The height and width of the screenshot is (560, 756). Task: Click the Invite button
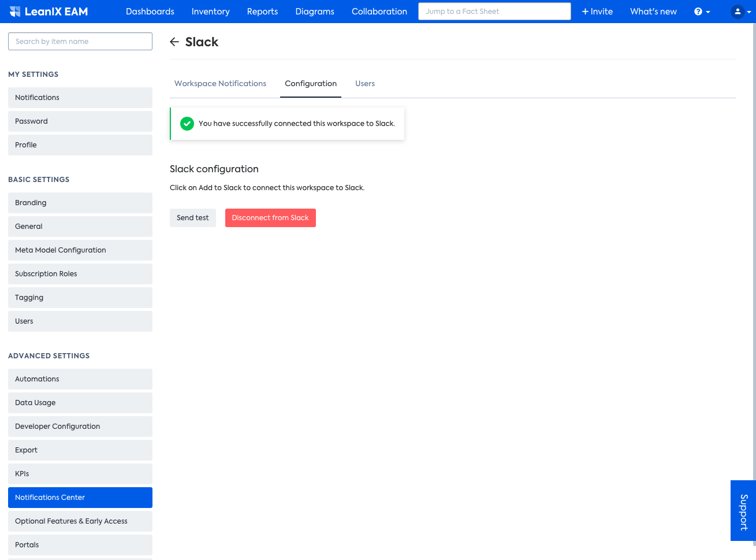click(597, 12)
